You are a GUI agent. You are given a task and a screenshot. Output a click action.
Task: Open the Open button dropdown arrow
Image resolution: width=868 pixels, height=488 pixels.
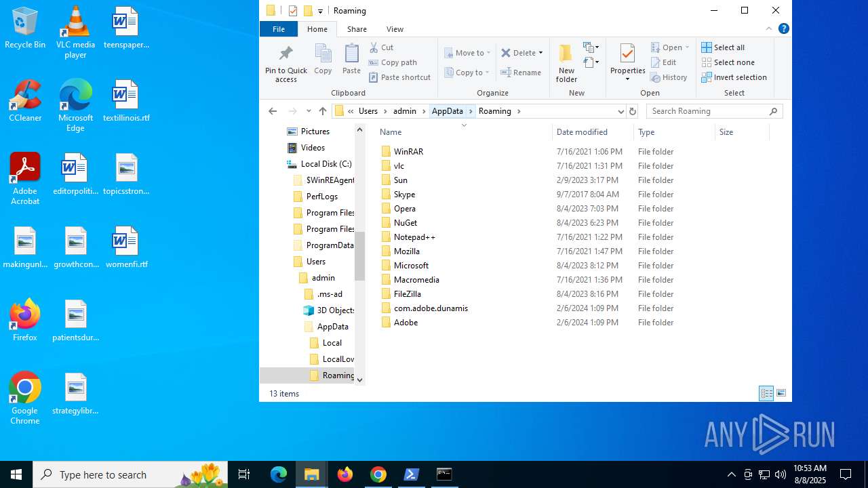coord(687,47)
